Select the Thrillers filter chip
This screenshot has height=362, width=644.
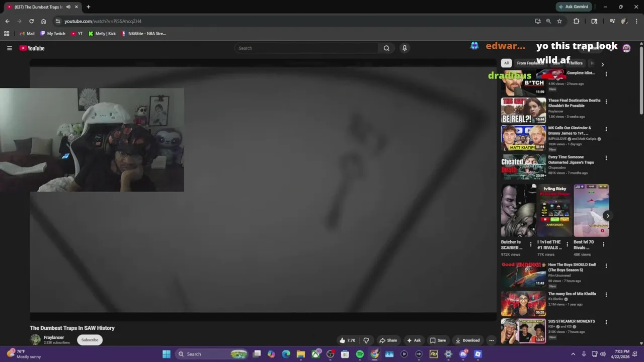pos(575,63)
